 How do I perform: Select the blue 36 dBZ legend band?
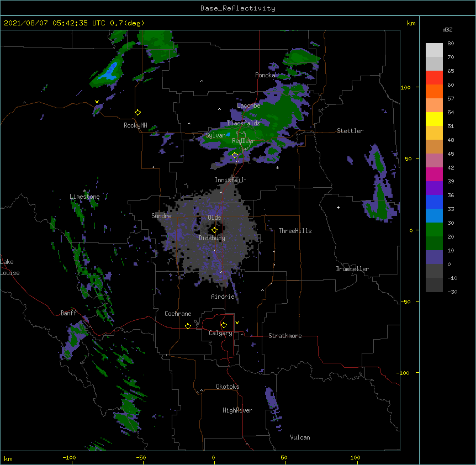pos(434,202)
